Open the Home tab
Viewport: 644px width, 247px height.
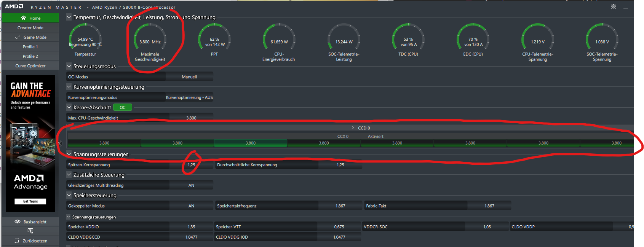(x=30, y=18)
